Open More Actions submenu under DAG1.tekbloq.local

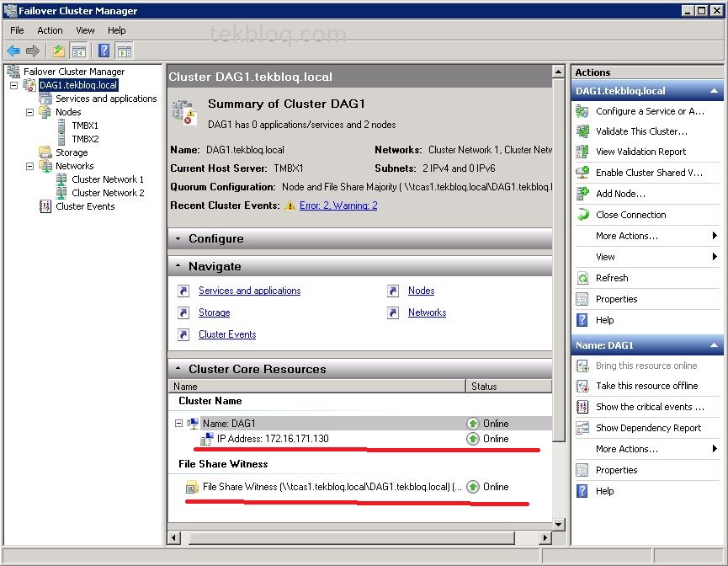click(647, 236)
